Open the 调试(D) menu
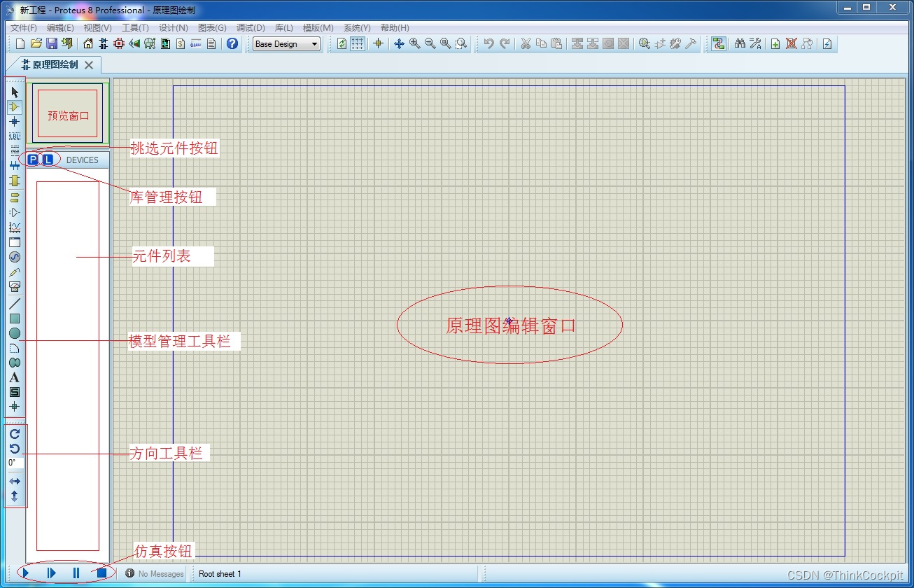 click(x=251, y=28)
